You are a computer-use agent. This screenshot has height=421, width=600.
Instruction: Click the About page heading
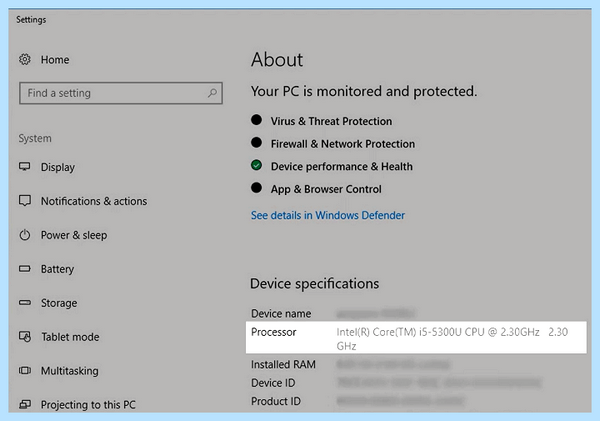tap(277, 60)
